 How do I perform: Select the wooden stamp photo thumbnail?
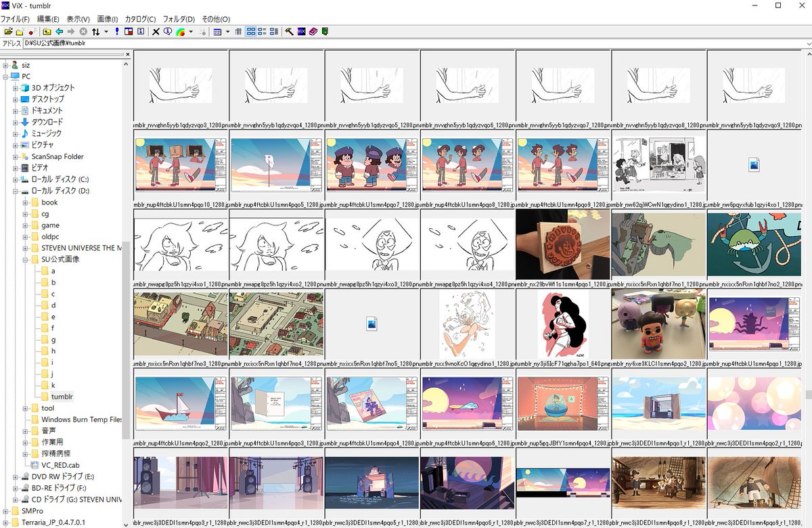click(x=563, y=244)
